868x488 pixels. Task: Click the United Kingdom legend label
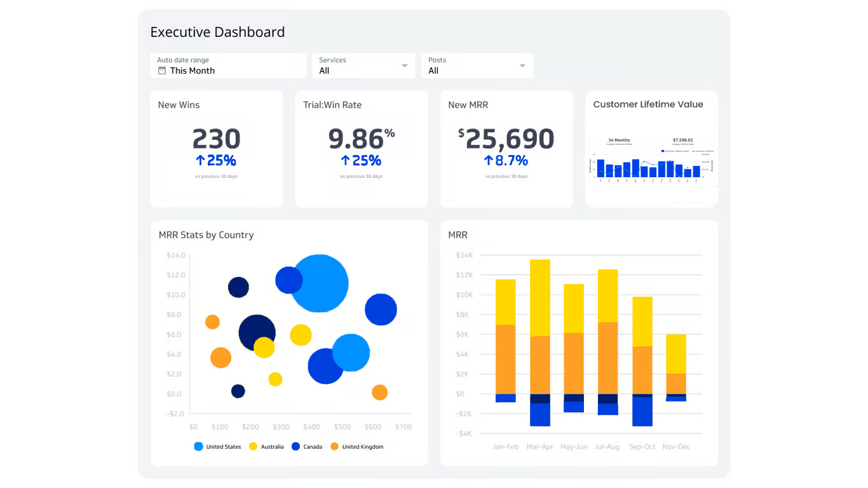point(363,447)
